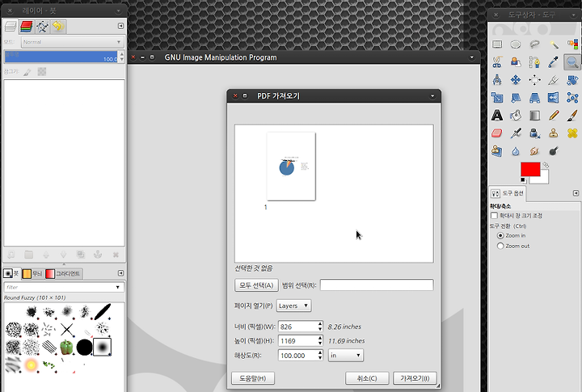The height and width of the screenshot is (392, 582).
Task: Activate the Perspective tool
Action: pos(534,98)
